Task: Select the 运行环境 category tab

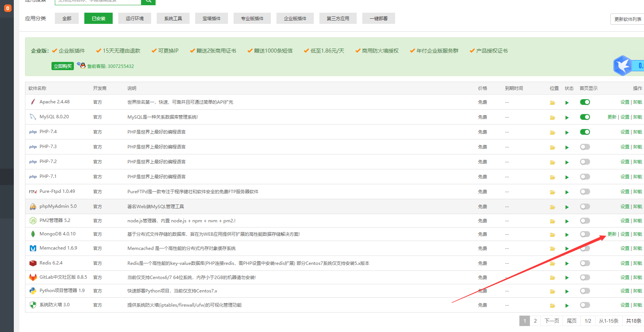Action: [135, 18]
